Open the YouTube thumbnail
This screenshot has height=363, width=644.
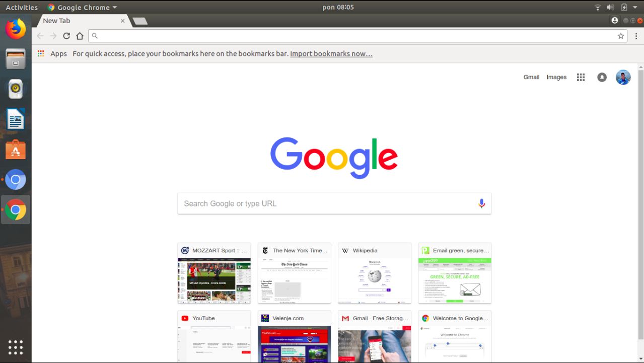pyautogui.click(x=214, y=337)
